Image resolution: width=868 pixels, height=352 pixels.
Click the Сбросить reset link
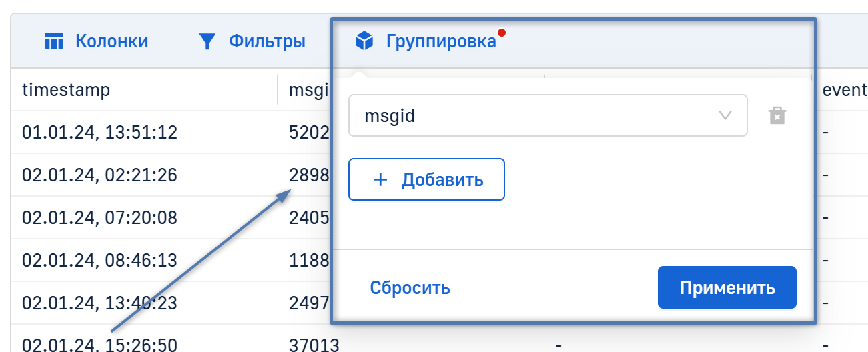[410, 288]
